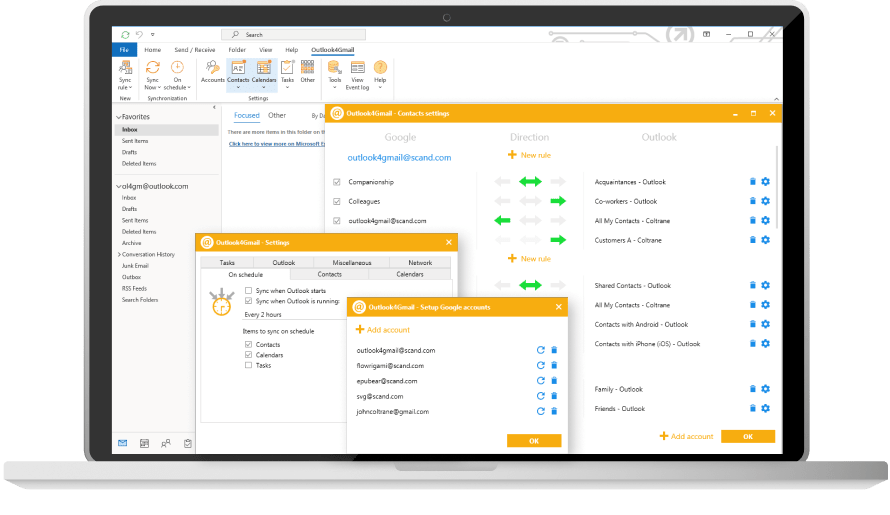Viewport: 890px width, 515px height.
Task: Click the Search field in title bar
Action: tap(293, 35)
